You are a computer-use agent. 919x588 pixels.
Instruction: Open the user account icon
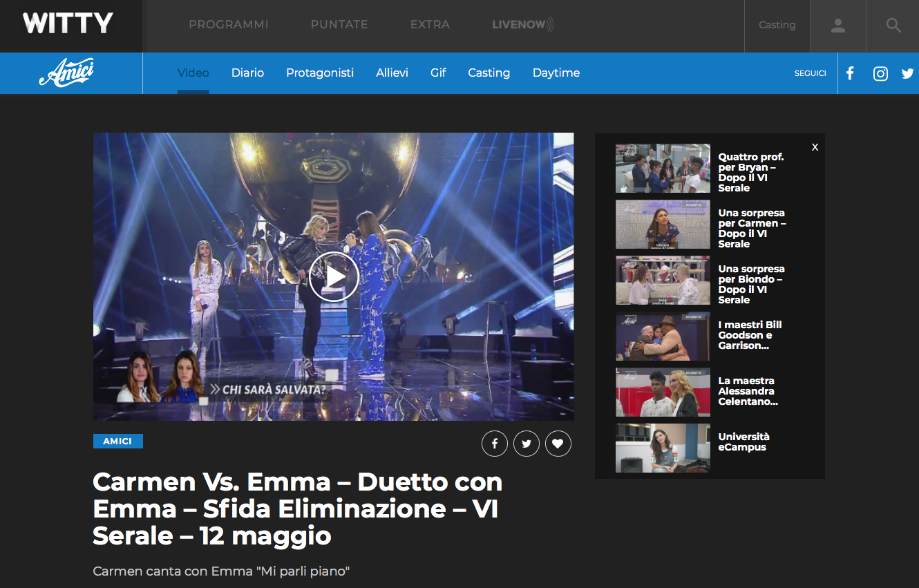tap(837, 25)
